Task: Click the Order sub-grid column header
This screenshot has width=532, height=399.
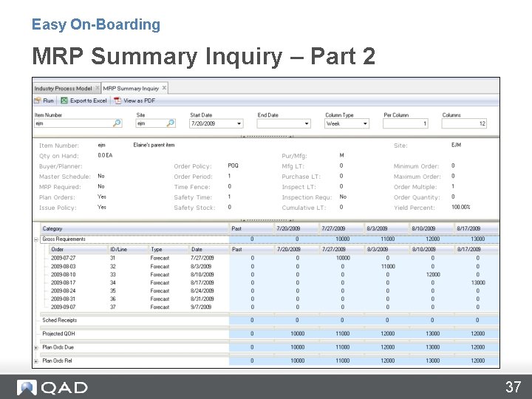Action: click(x=78, y=249)
